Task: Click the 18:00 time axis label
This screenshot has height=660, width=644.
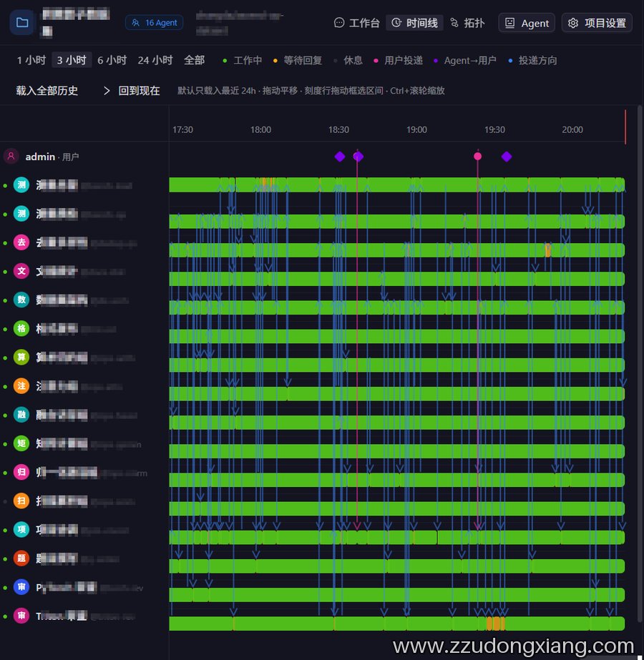Action: click(x=260, y=129)
